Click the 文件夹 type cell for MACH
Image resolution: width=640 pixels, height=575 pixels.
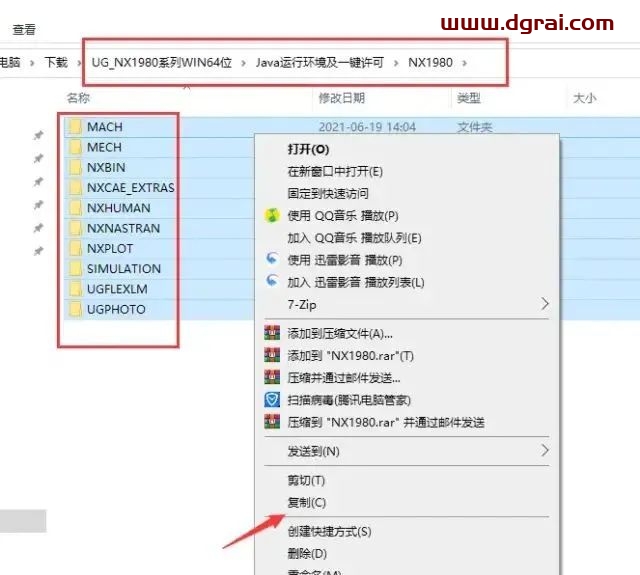click(475, 127)
